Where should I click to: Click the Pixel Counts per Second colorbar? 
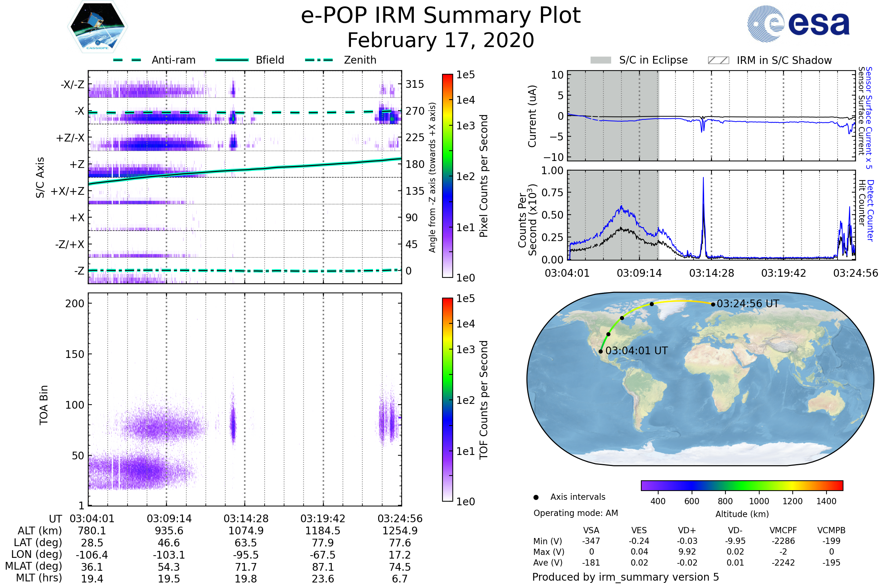point(447,176)
